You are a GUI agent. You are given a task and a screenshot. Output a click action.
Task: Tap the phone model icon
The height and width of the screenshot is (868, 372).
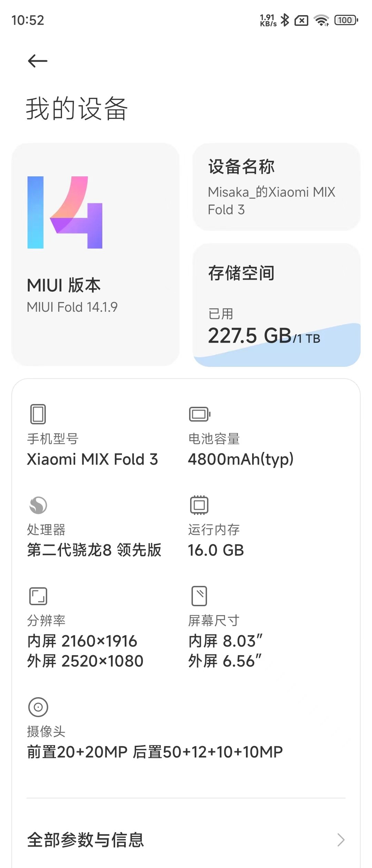[x=38, y=414]
